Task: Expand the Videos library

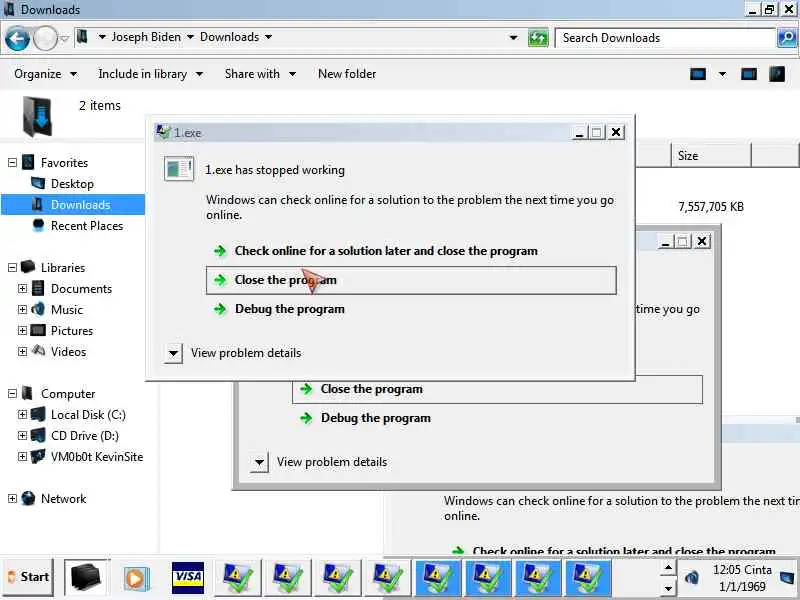Action: 22,351
